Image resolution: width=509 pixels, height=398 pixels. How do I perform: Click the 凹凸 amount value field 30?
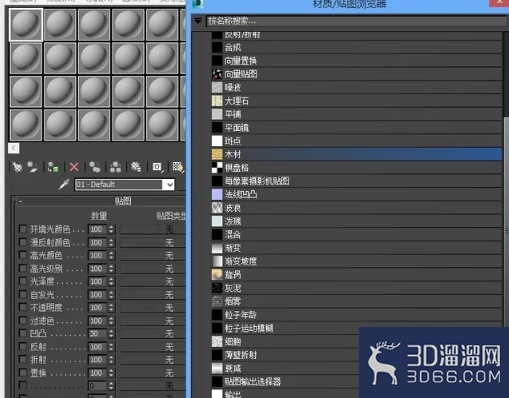[x=97, y=334]
